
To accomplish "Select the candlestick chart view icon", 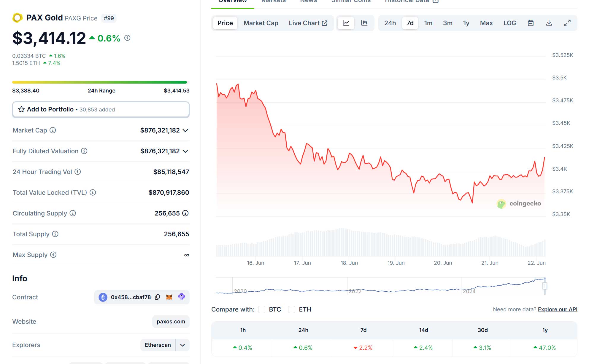I will click(x=364, y=23).
